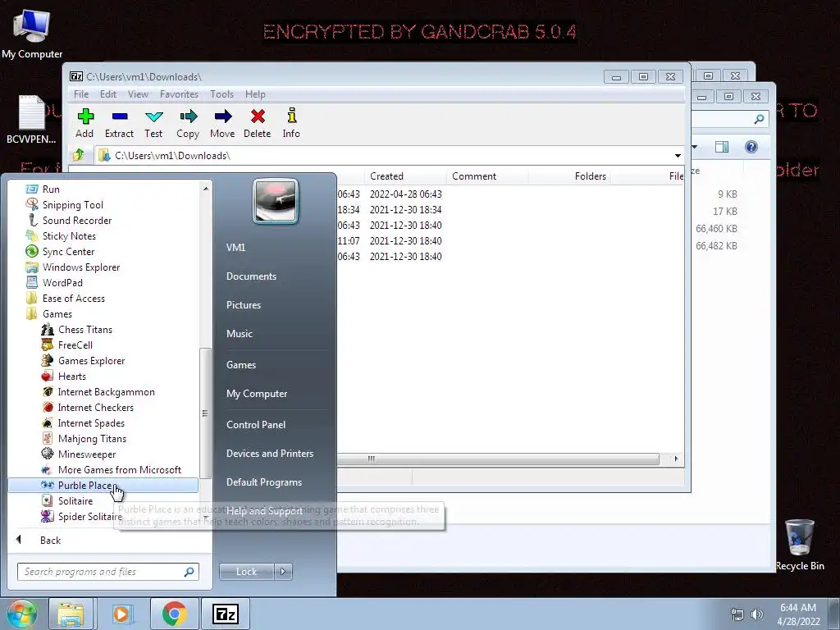
Task: Launch Solitaire
Action: [103, 500]
